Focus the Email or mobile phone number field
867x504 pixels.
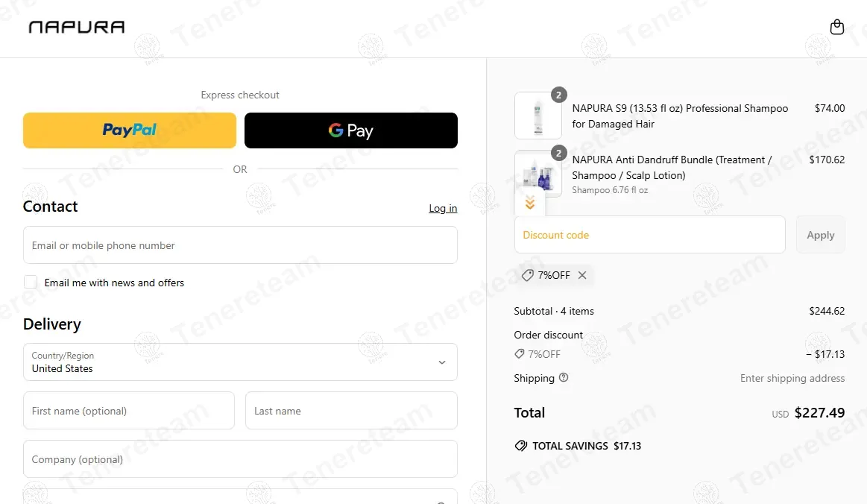pos(240,245)
